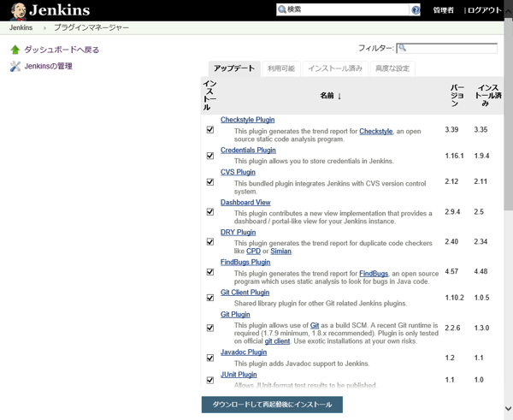Click the Jenkins butler logo icon
Viewport: 513px width, 420px height.
(18, 11)
